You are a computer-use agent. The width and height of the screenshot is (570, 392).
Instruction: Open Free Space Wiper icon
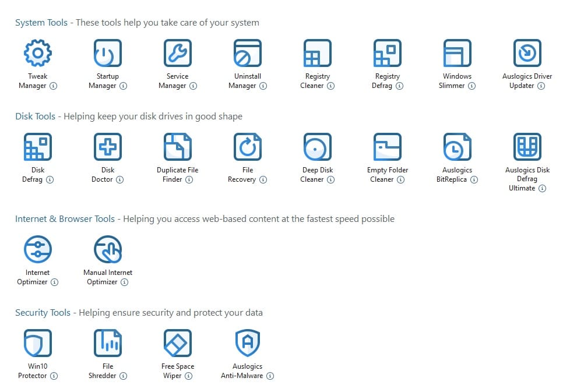(x=177, y=343)
